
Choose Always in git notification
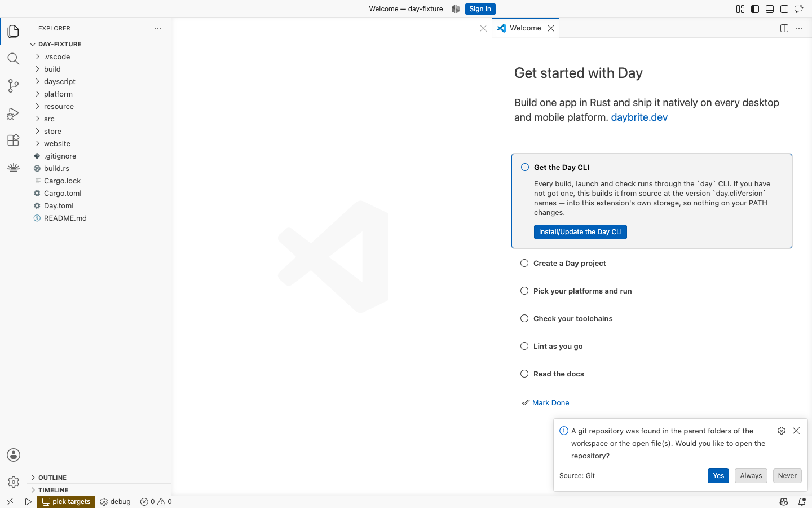(x=751, y=476)
